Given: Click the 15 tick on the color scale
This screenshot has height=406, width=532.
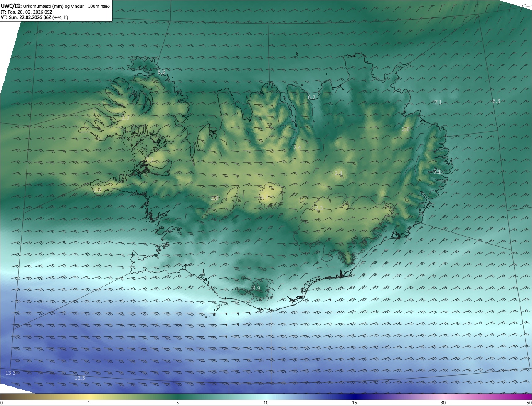Looking at the screenshot, I should pos(355,403).
